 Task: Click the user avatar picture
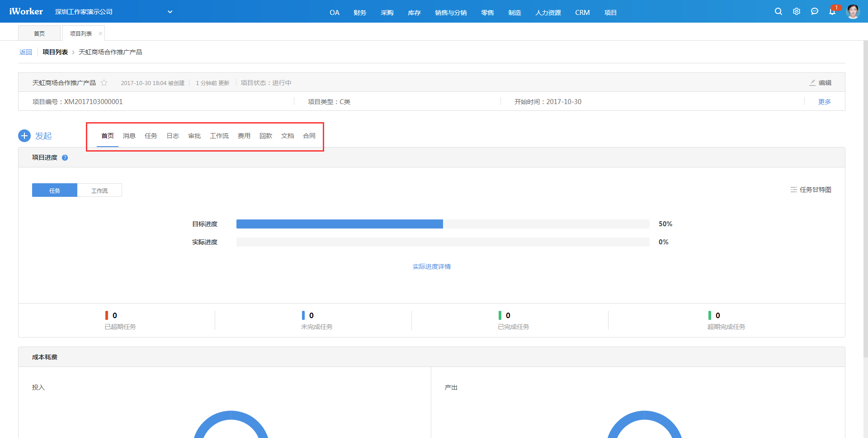[853, 11]
